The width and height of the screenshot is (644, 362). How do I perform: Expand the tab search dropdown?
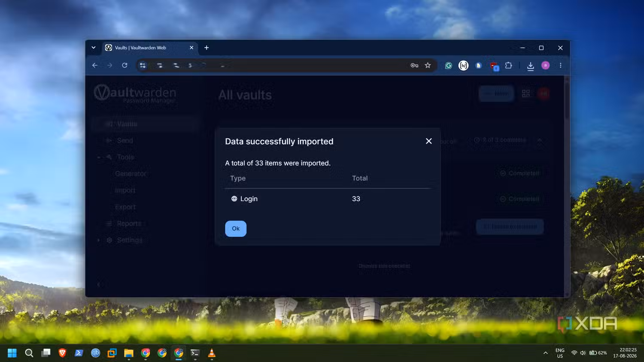point(94,48)
